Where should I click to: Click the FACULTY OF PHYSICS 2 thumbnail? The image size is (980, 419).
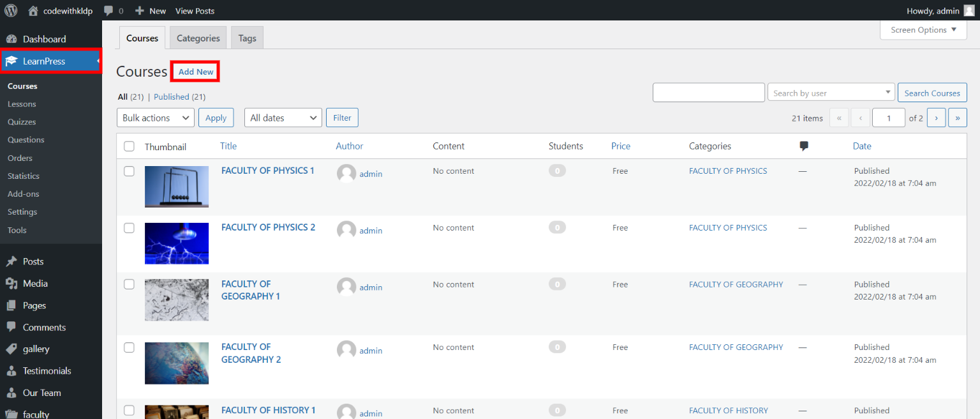pos(177,243)
